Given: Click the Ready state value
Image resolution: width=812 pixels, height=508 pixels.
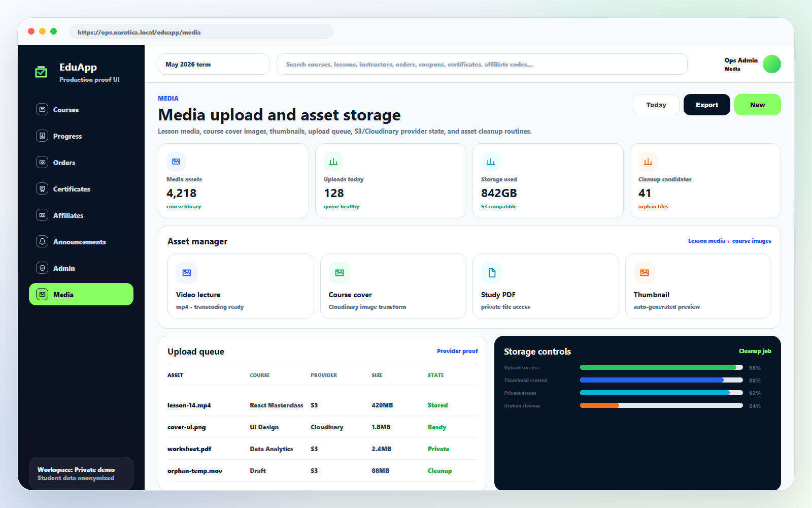Looking at the screenshot, I should pos(437,427).
